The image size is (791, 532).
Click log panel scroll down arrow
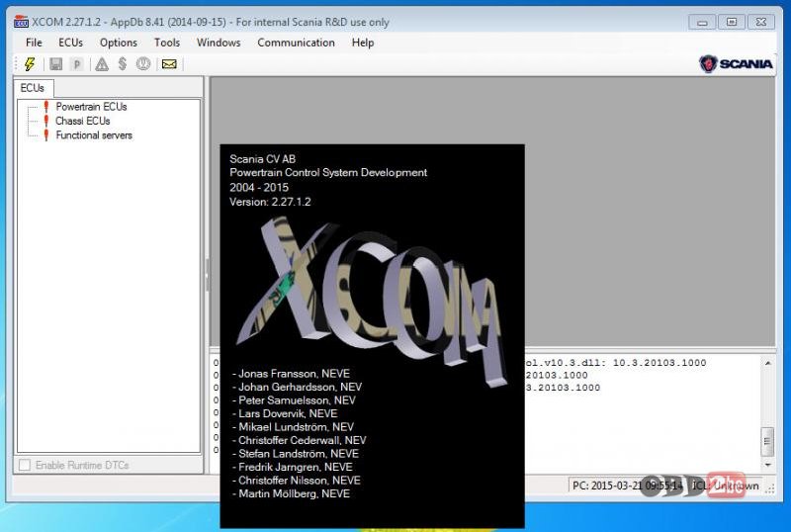coord(768,465)
